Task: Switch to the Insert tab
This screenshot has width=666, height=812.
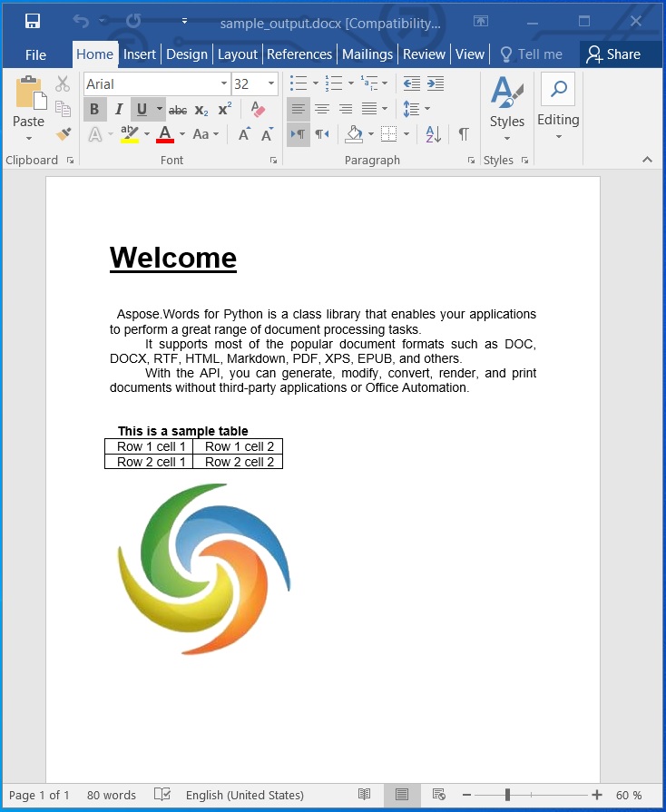Action: pyautogui.click(x=140, y=54)
